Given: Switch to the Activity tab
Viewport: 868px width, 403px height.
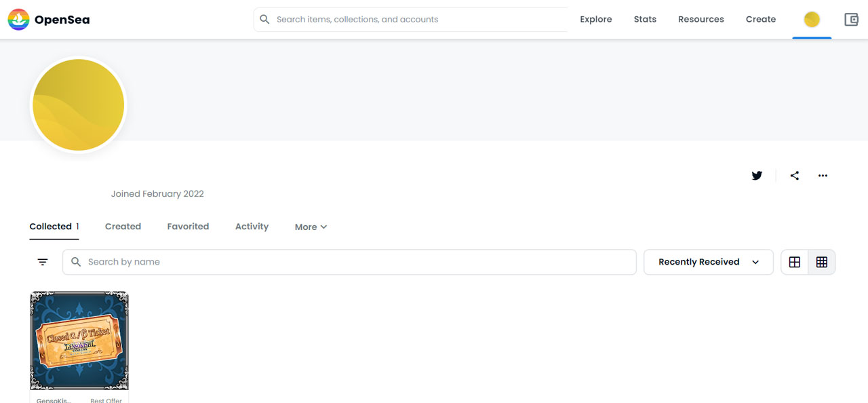Looking at the screenshot, I should click(252, 227).
